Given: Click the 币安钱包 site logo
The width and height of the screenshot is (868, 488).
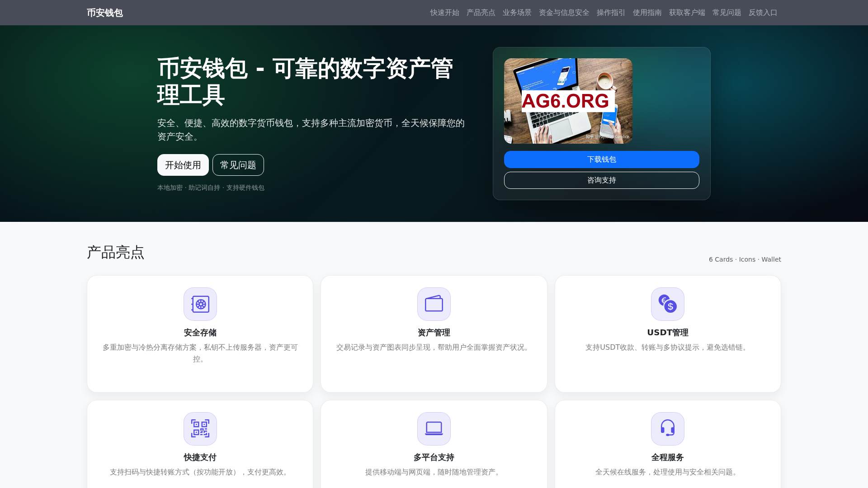Looking at the screenshot, I should [105, 13].
